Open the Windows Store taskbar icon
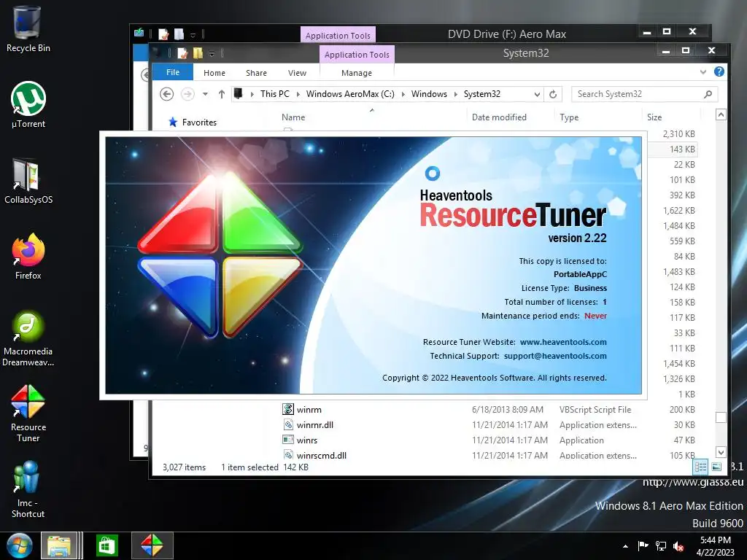 [x=107, y=545]
